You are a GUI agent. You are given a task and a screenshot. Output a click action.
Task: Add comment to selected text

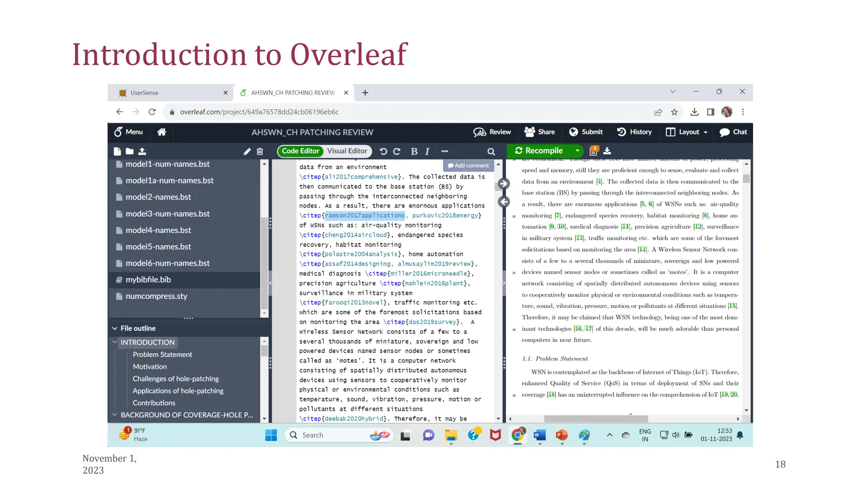468,165
